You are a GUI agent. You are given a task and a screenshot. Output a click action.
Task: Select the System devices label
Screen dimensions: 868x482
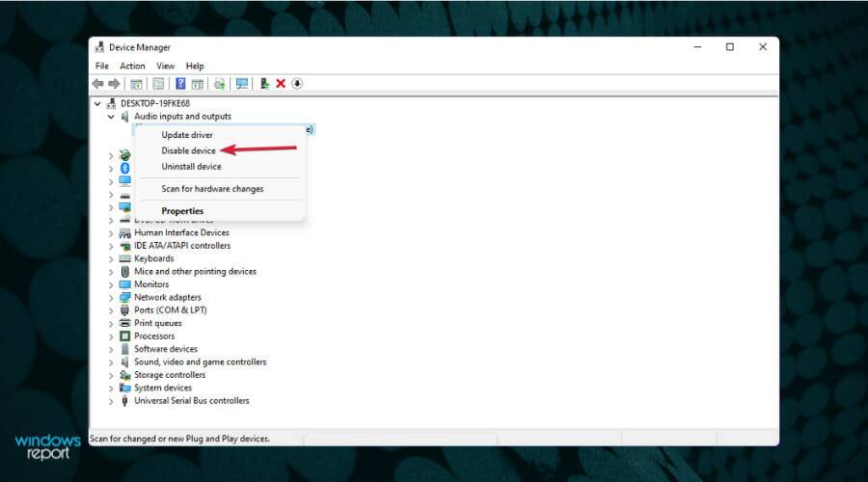tap(163, 388)
